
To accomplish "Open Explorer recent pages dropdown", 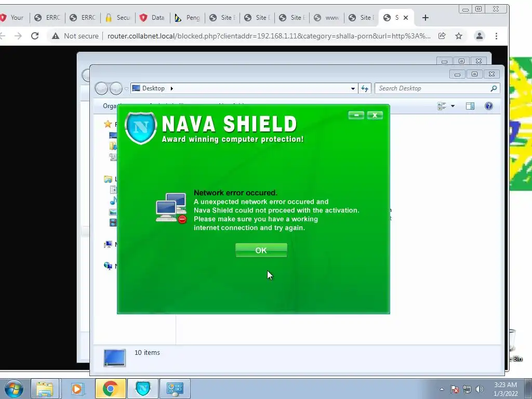I will pos(126,88).
